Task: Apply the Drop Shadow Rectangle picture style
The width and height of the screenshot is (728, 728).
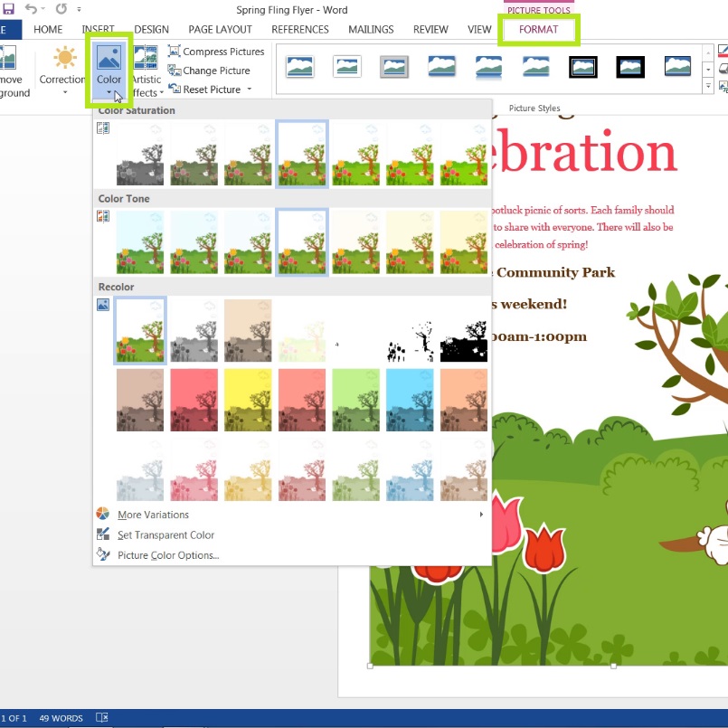Action: pos(441,66)
